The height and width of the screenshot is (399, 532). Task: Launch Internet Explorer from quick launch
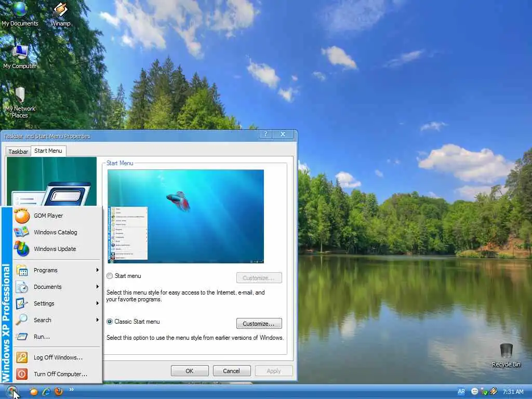46,392
